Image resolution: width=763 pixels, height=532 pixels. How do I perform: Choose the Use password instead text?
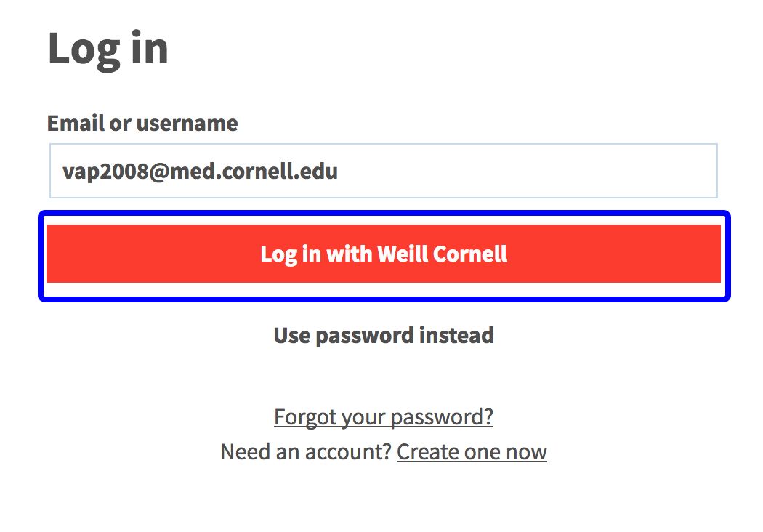pyautogui.click(x=383, y=335)
